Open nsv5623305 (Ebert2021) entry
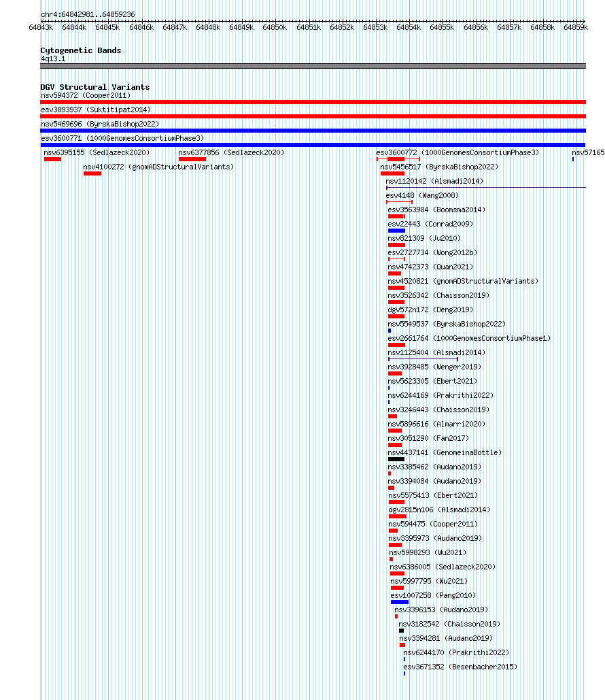Screen dimensions: 605x700 [432, 381]
